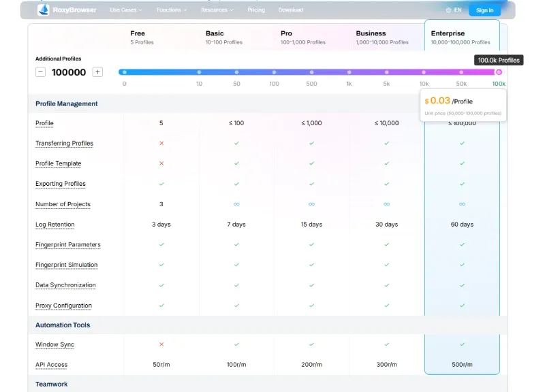Click the Fingerprint Parameters feature label
The image size is (545, 392).
click(x=67, y=244)
